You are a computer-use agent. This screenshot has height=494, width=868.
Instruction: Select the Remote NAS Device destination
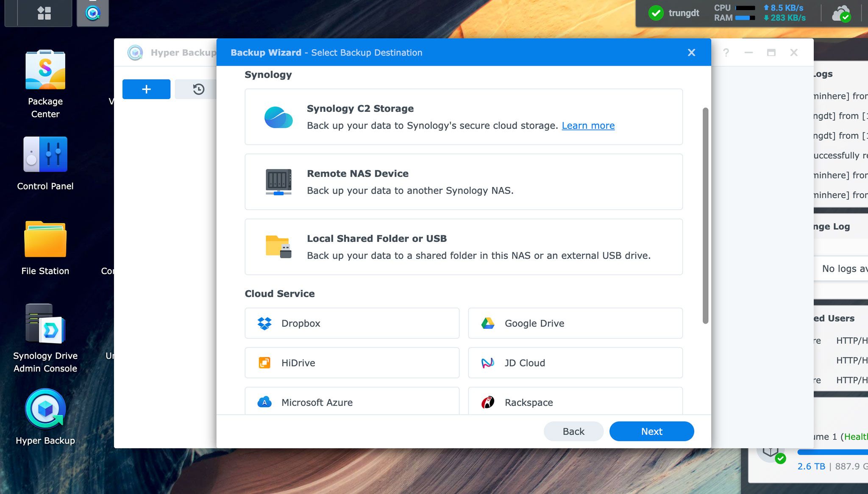(464, 182)
